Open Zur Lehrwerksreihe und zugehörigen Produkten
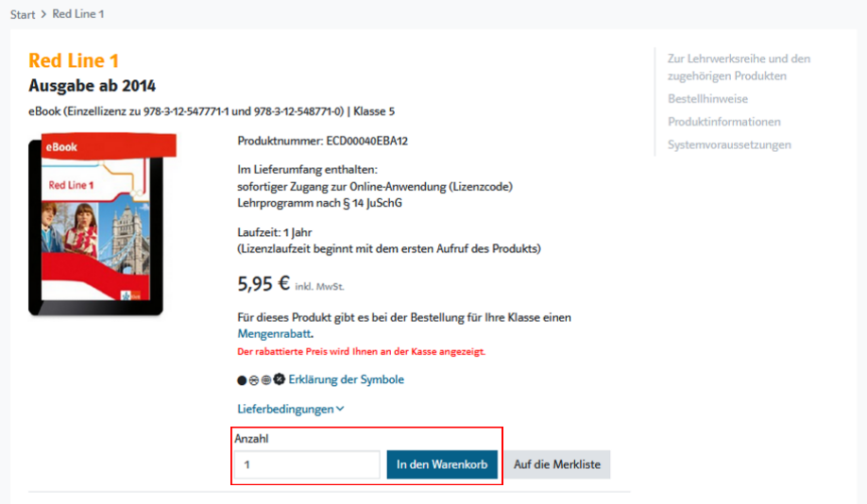 tap(739, 67)
